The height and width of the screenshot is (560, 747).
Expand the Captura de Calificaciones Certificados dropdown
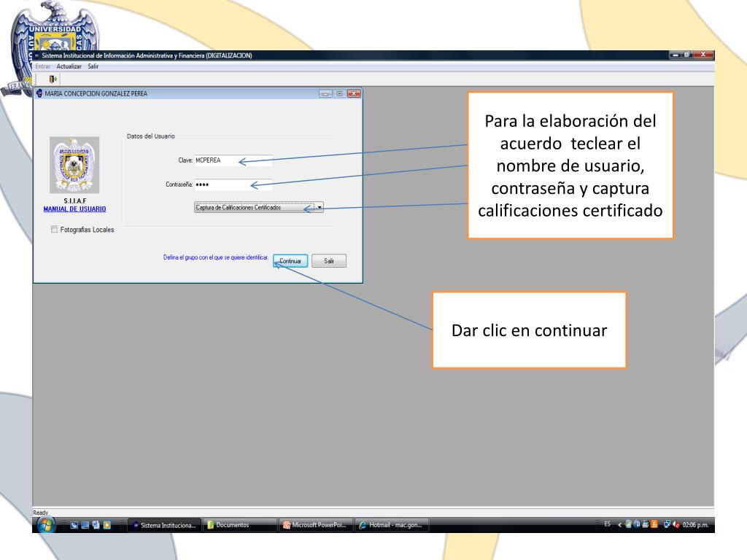pyautogui.click(x=320, y=207)
